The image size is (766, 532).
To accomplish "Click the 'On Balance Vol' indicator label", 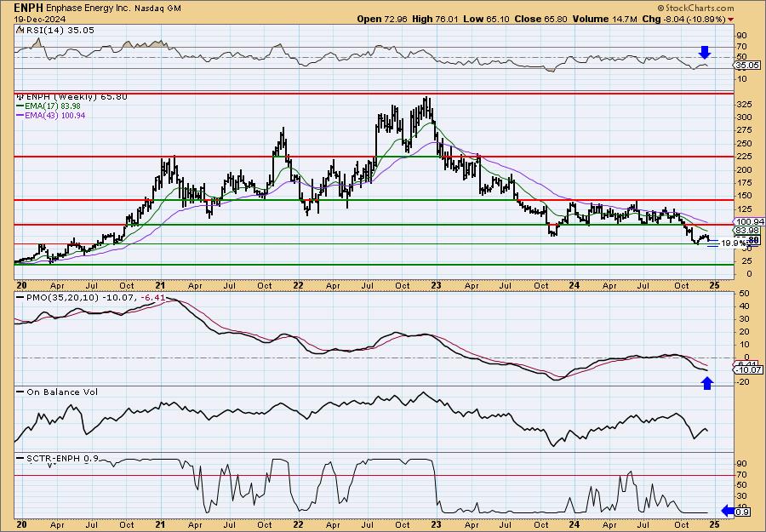I will (x=62, y=392).
